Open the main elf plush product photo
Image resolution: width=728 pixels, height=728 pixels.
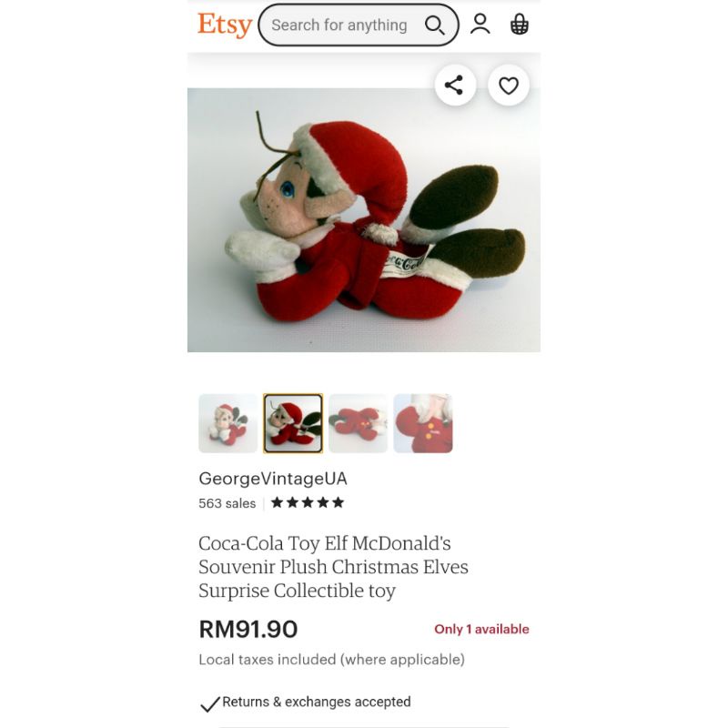(x=363, y=220)
